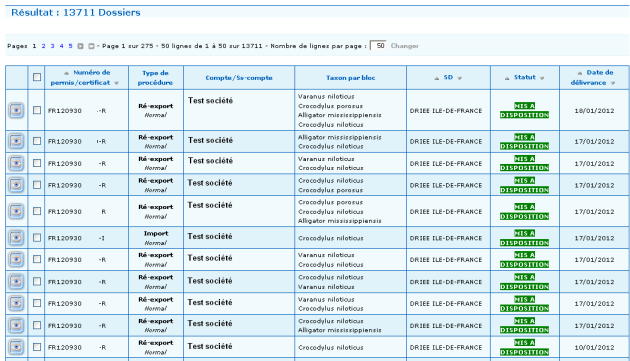
Task: Select row with Alligator mississippiensis then Crocodylus niloticus
Action: pos(37,141)
